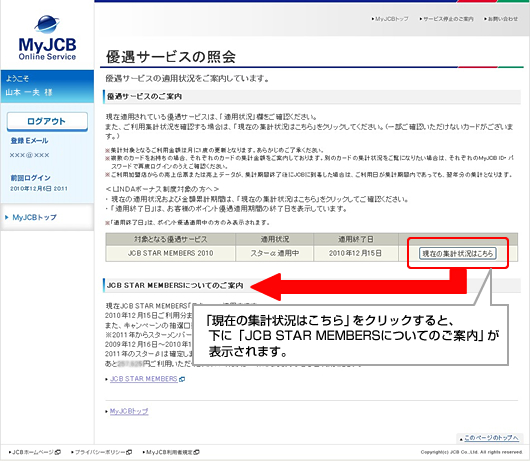This screenshot has width=530, height=461.
Task: Click the xxx@xxx email address text
Action: 29,155
